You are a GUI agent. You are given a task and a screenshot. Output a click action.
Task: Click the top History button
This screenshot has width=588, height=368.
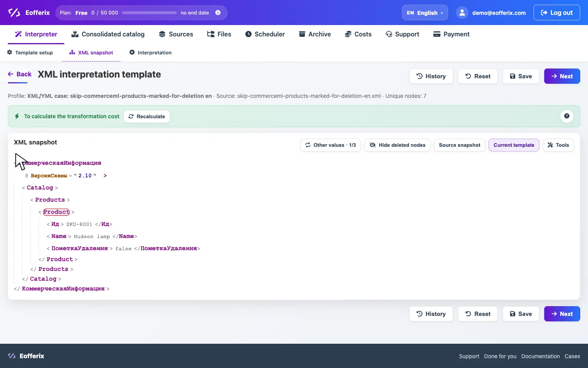click(431, 76)
